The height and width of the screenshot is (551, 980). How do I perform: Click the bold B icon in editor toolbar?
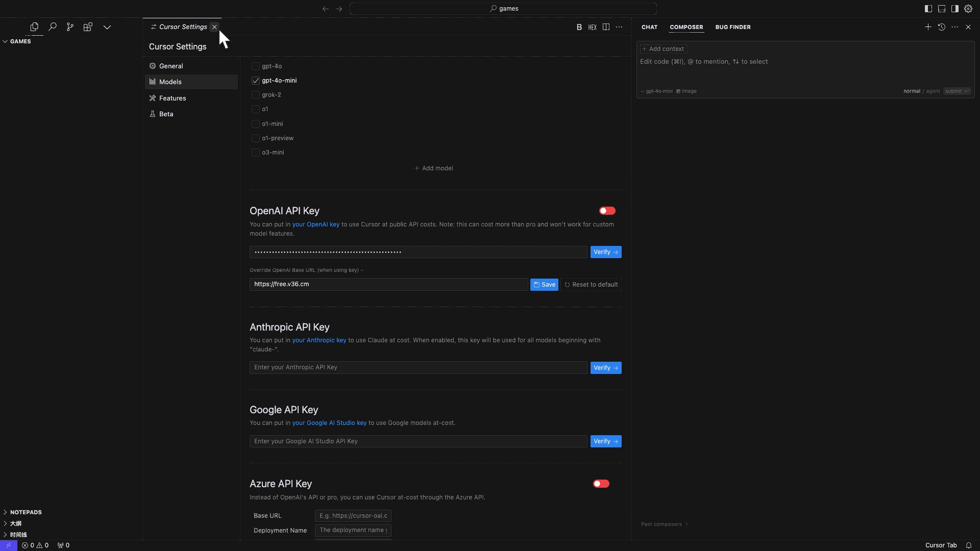click(x=579, y=27)
